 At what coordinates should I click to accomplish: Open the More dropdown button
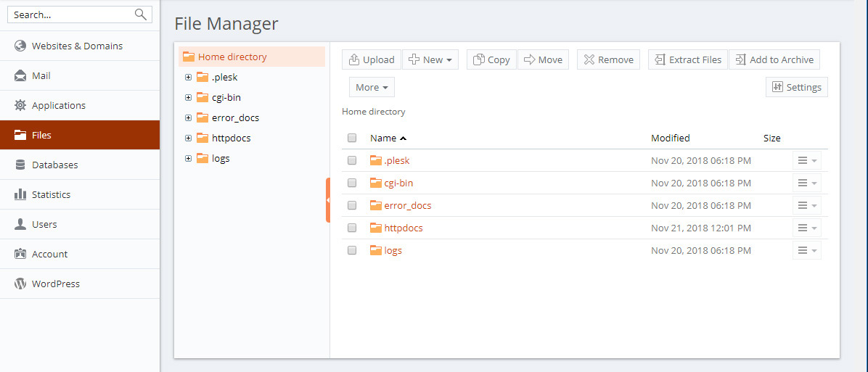pyautogui.click(x=372, y=87)
